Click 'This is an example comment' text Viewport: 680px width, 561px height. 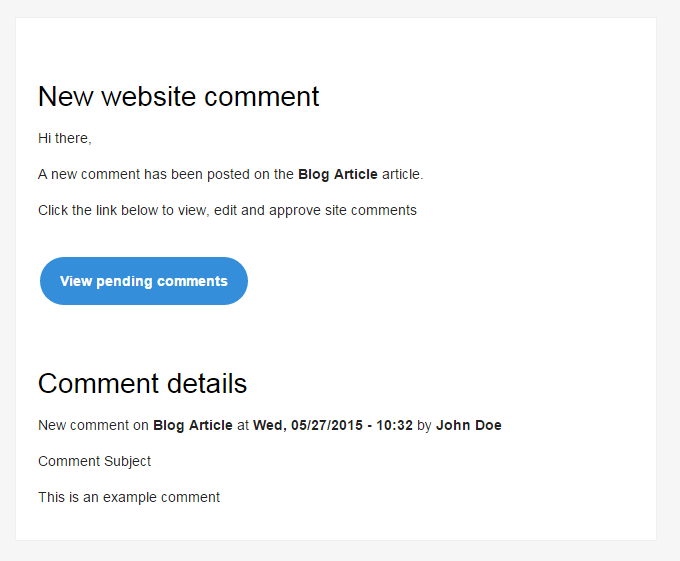click(x=129, y=497)
